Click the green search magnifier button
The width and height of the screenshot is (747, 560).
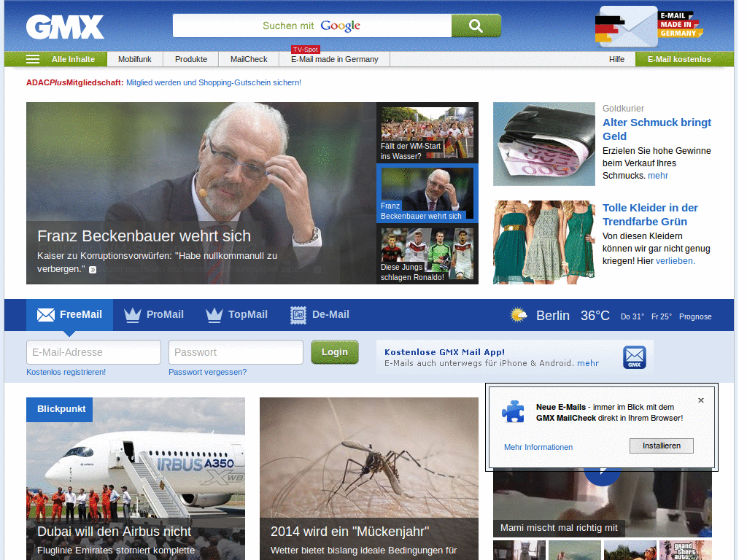[476, 26]
